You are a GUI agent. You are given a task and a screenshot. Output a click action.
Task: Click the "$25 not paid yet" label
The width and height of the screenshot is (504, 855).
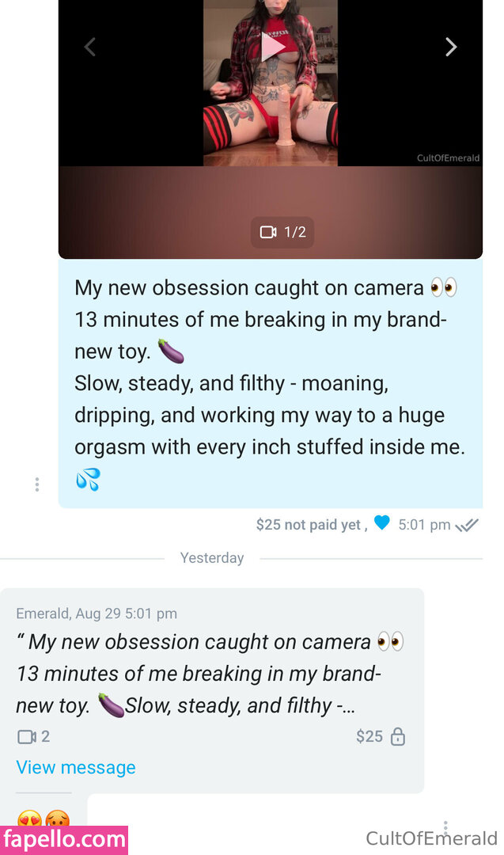[x=309, y=525]
